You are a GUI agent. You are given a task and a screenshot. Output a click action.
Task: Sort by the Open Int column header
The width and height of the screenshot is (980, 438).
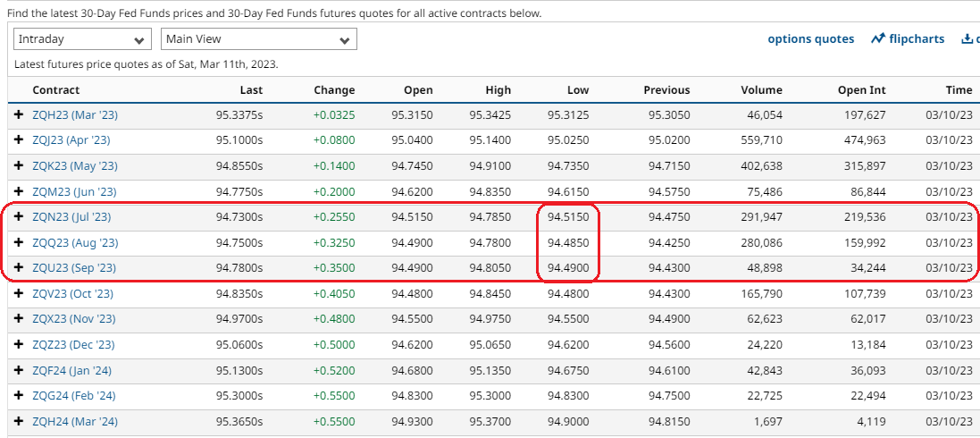coord(861,90)
